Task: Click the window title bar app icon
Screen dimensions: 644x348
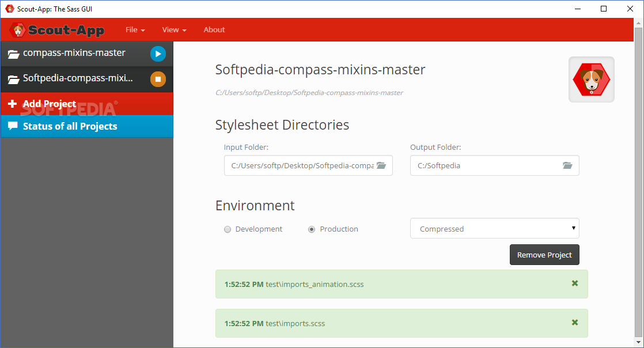Action: tap(9, 9)
